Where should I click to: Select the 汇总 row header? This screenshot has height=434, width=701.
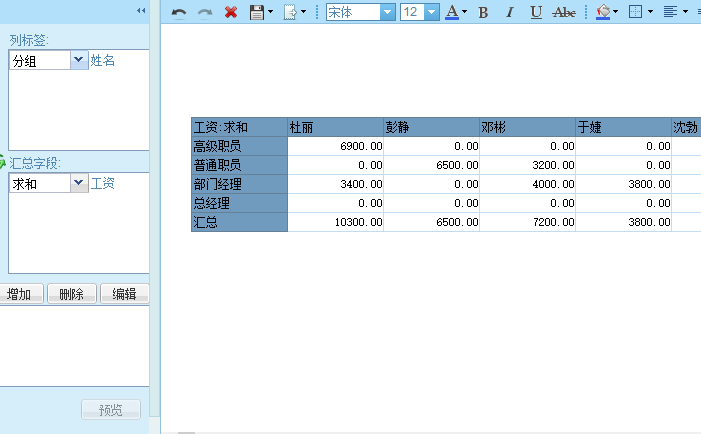239,222
